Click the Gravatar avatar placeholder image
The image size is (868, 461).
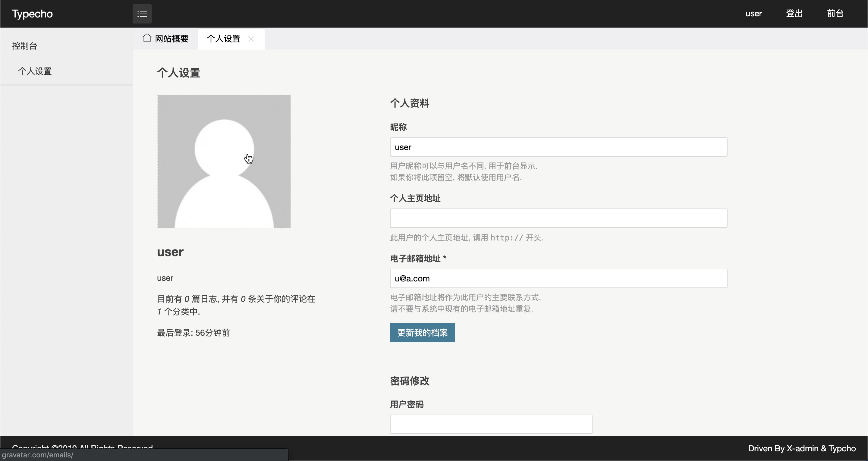click(x=224, y=162)
